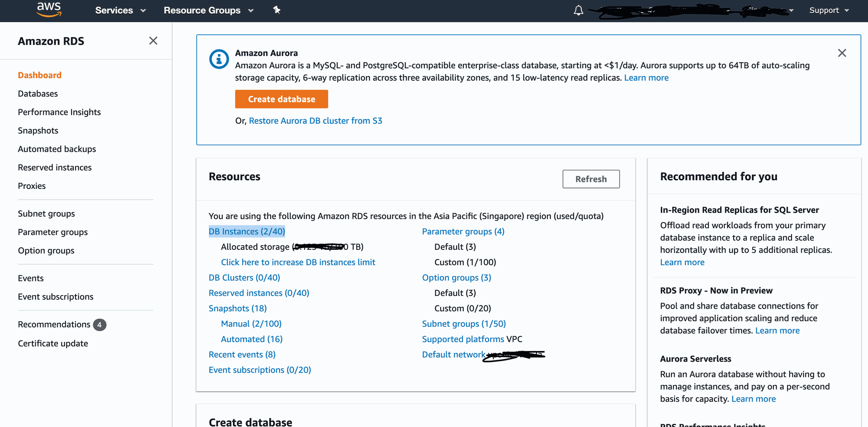Open Databases in the sidebar
The height and width of the screenshot is (427, 868).
(x=38, y=94)
